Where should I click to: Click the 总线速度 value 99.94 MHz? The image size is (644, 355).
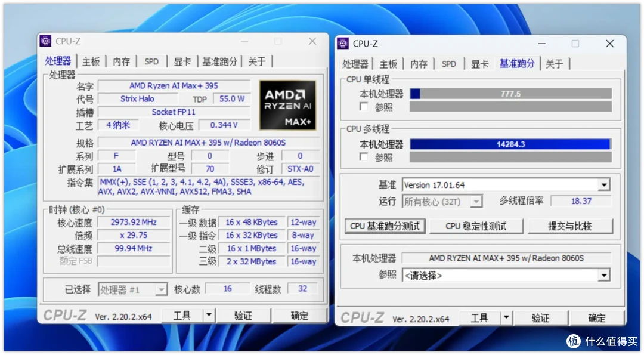pyautogui.click(x=134, y=248)
